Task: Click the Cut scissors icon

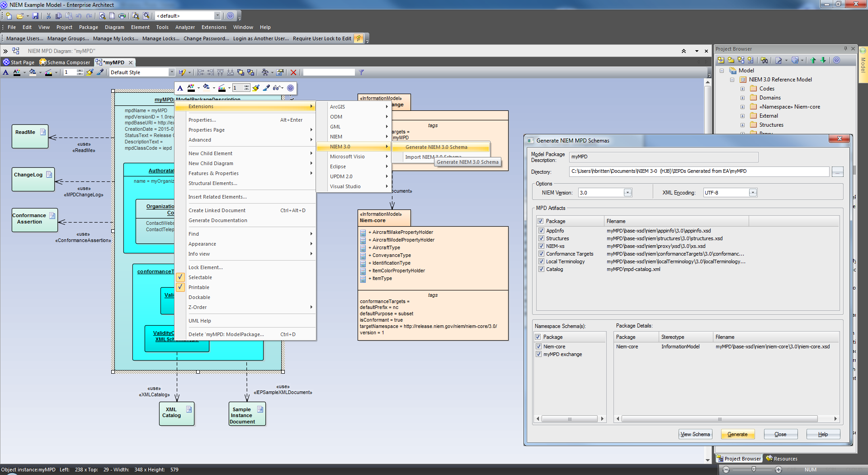Action: [x=48, y=16]
